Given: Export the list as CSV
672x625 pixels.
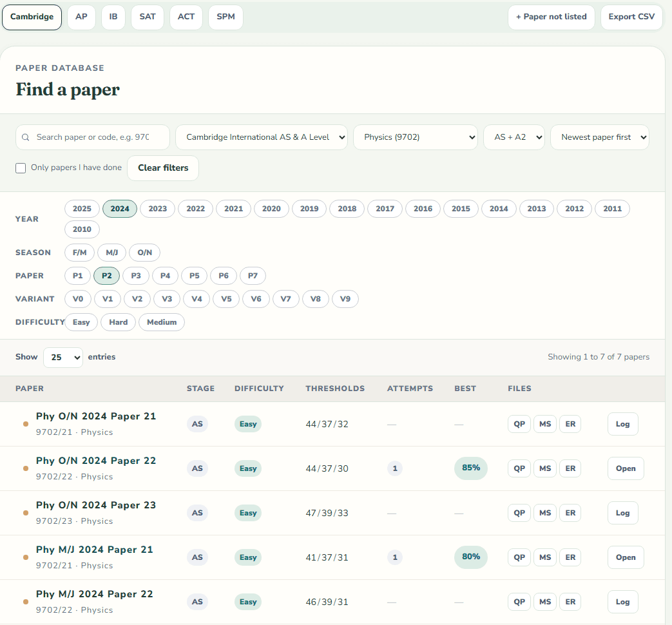Looking at the screenshot, I should 631,17.
